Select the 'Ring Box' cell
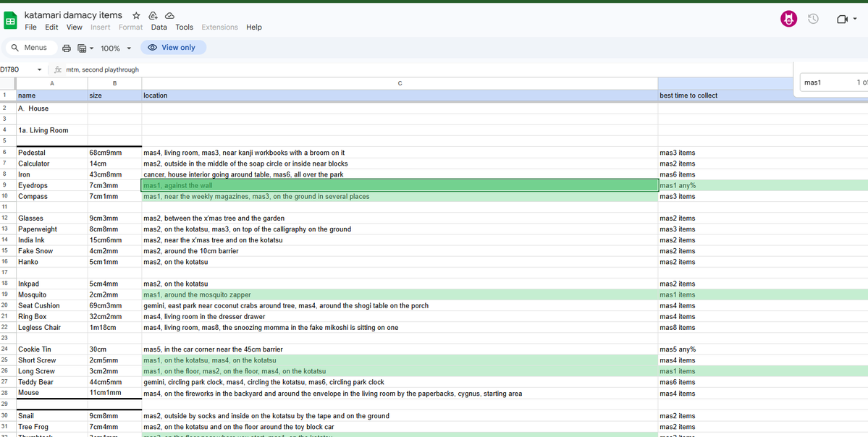868x437 pixels. [52, 317]
